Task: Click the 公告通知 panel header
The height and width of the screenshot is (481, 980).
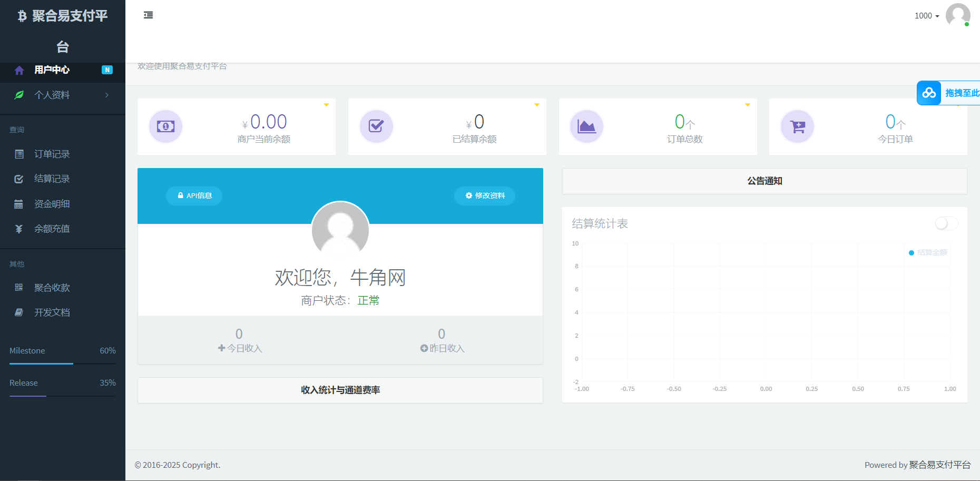Action: (765, 181)
